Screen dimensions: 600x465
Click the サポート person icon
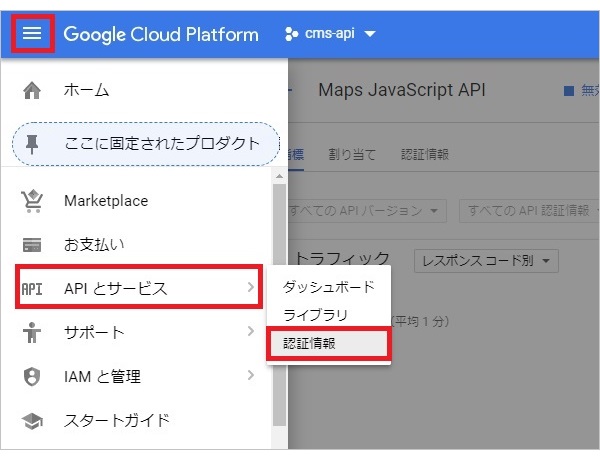coord(32,332)
